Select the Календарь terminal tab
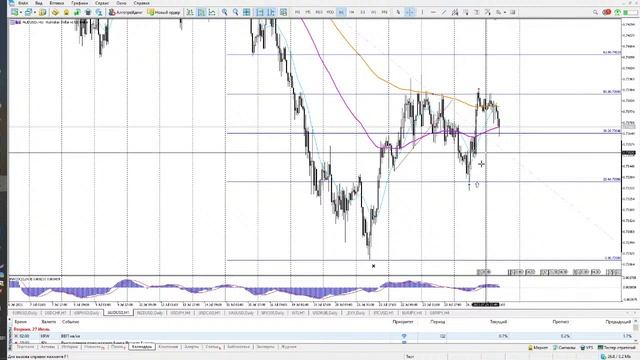Viewport: 640px width, 360px height. tap(142, 347)
